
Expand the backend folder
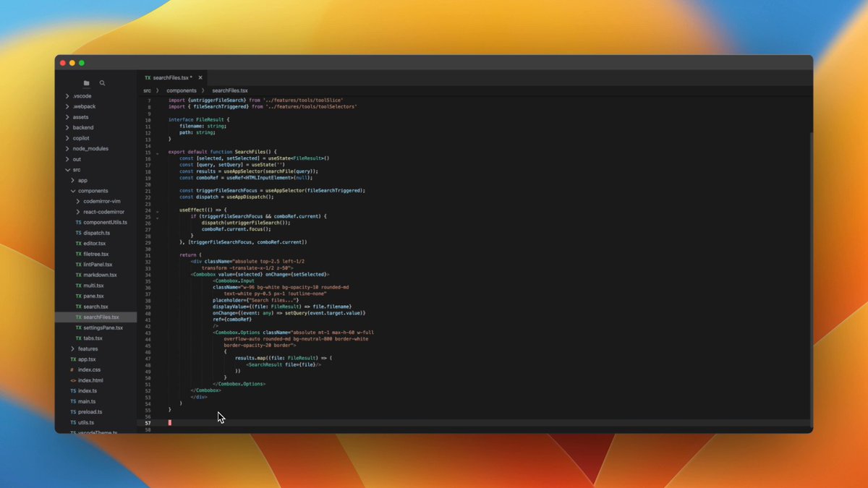67,127
